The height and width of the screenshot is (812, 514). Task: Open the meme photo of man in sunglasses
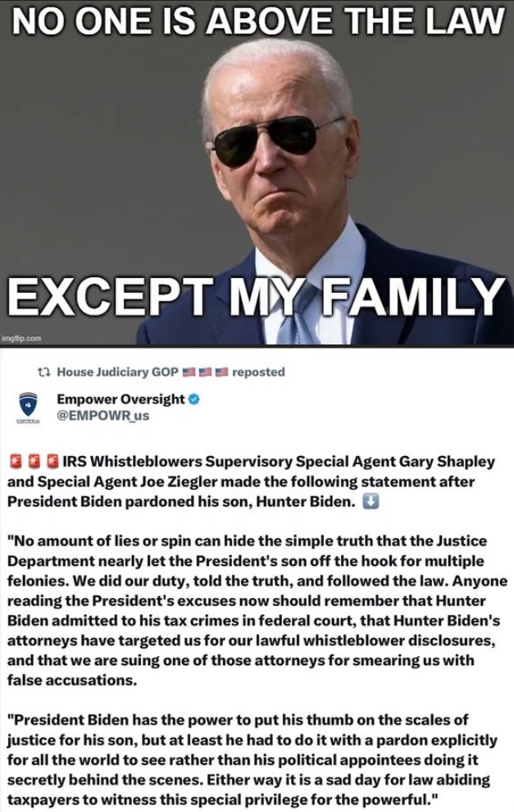[x=257, y=174]
